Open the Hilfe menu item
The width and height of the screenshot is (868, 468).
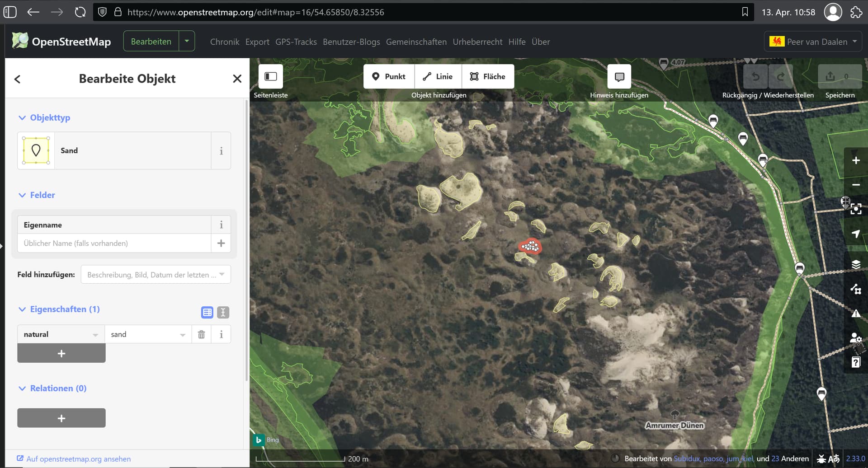pyautogui.click(x=517, y=42)
